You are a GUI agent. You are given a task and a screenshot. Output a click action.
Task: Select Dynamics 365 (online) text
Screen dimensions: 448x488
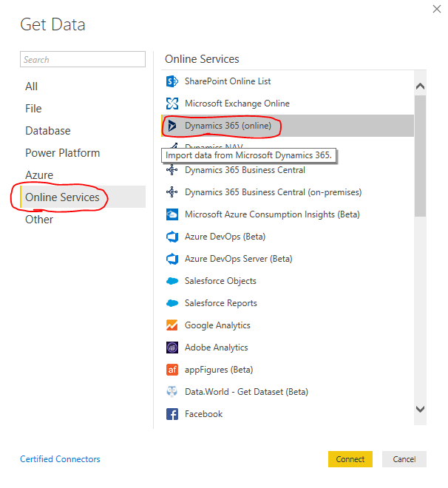click(x=228, y=126)
